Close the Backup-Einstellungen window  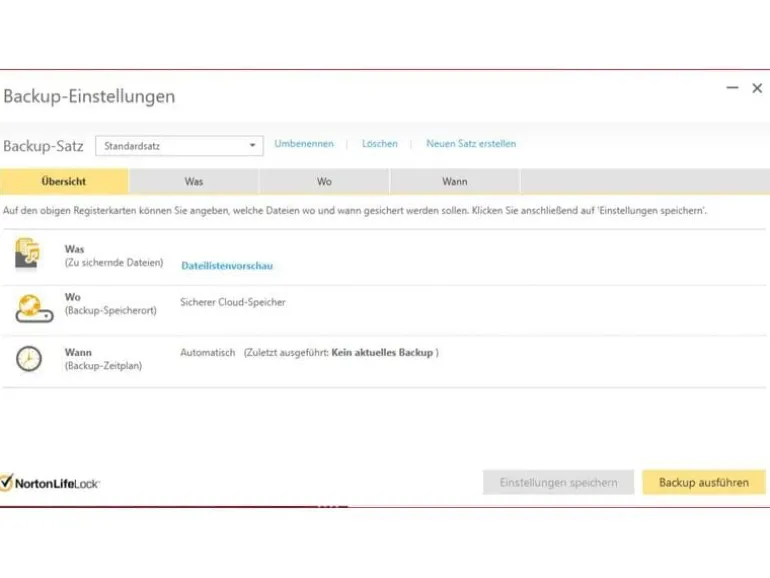tap(757, 88)
